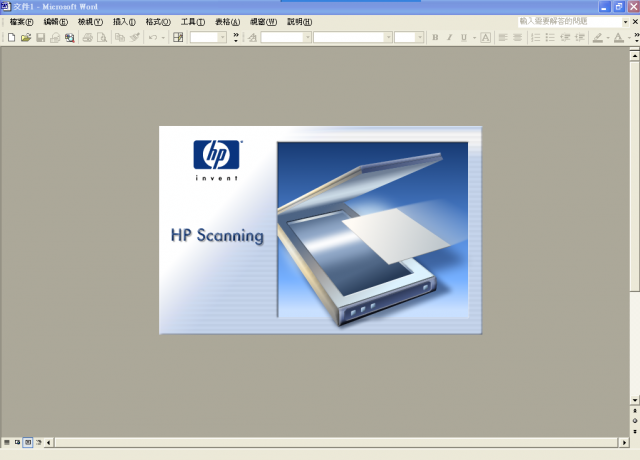Apply bulleted list formatting

550,38
